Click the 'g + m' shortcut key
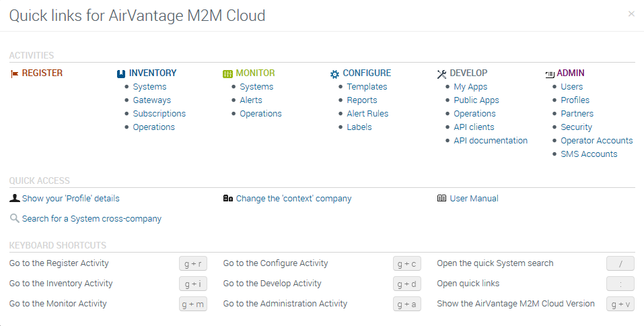Image resolution: width=644 pixels, height=326 pixels. tap(193, 304)
